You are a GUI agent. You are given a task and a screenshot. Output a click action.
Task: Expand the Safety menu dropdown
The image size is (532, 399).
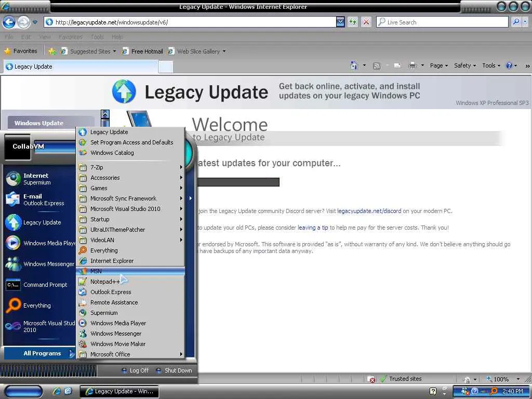pos(465,65)
